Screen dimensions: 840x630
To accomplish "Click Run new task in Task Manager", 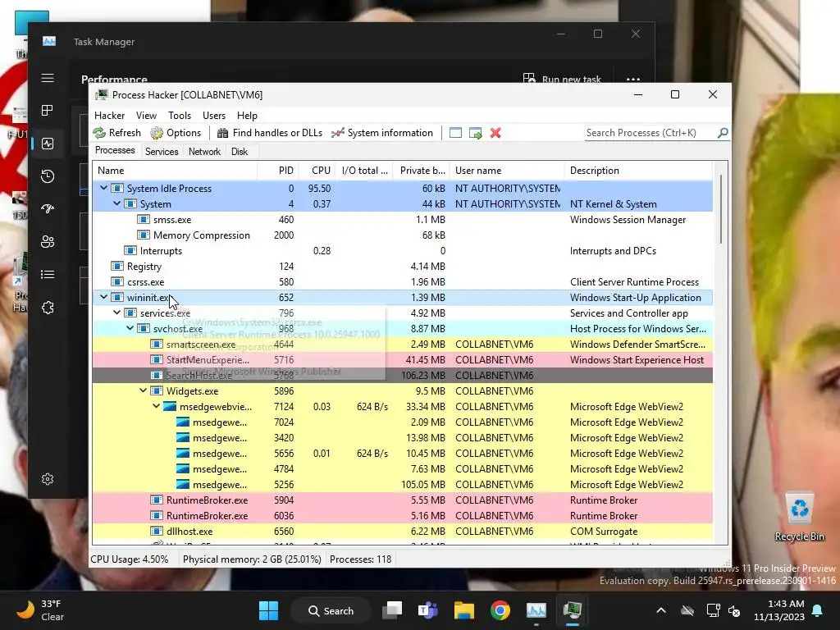I will [x=562, y=80].
